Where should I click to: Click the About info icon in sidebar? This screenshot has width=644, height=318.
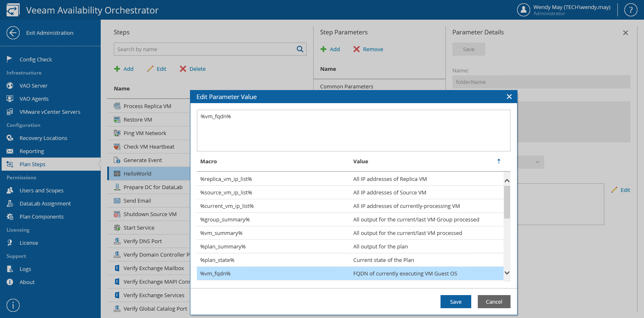(10, 282)
